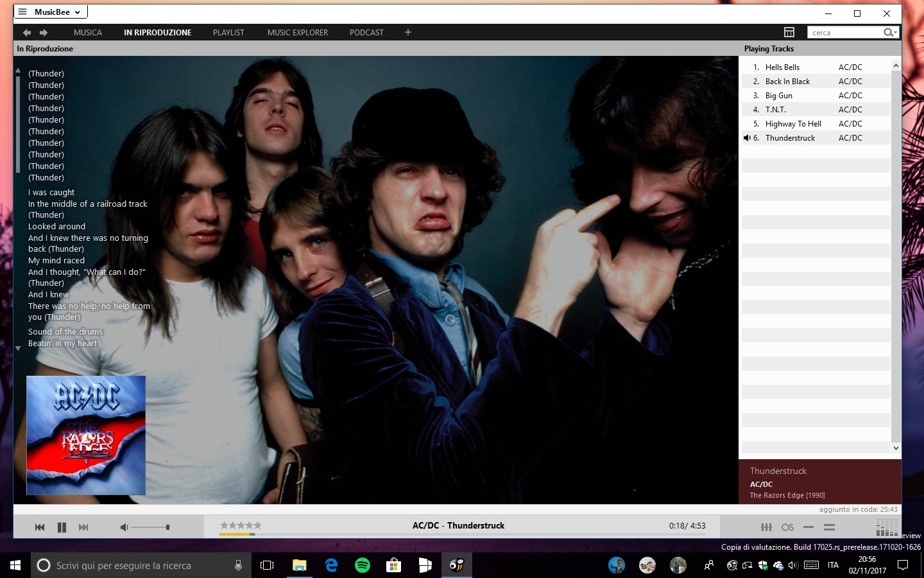Screen dimensions: 924x578
Task: Open the touch keyboard tray icon
Action: tap(811, 565)
